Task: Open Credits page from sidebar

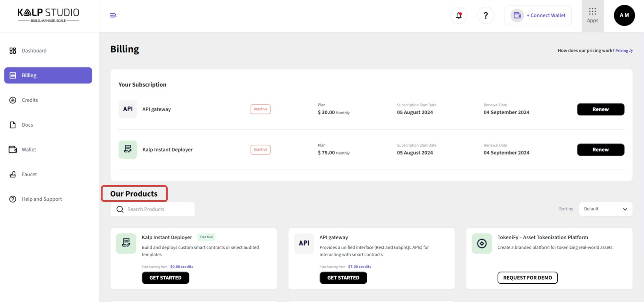Action: 30,100
